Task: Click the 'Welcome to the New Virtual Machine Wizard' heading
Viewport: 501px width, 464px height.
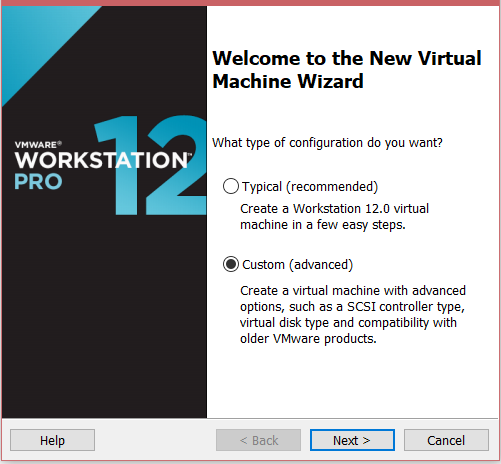Action: coord(347,70)
